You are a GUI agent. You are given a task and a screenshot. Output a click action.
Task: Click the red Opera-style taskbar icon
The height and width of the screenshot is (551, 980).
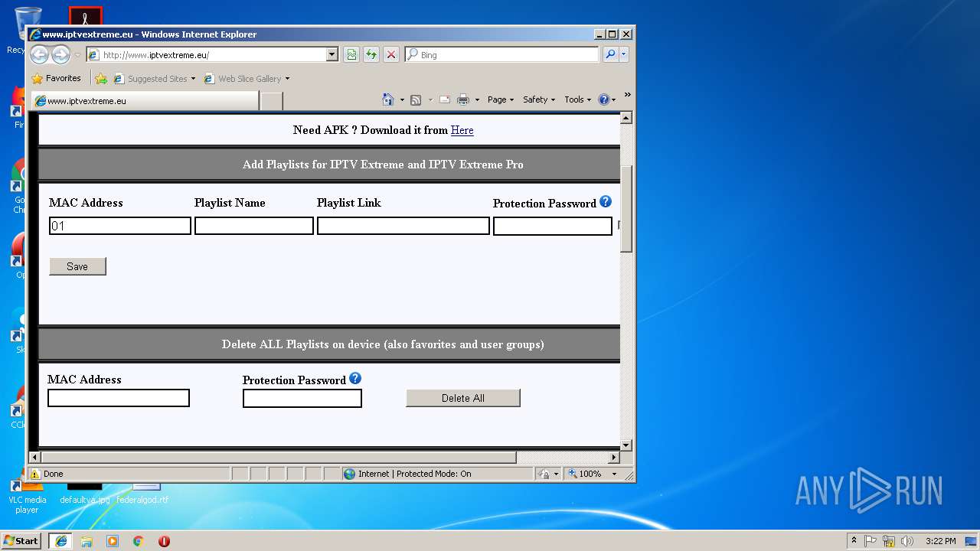click(x=164, y=541)
